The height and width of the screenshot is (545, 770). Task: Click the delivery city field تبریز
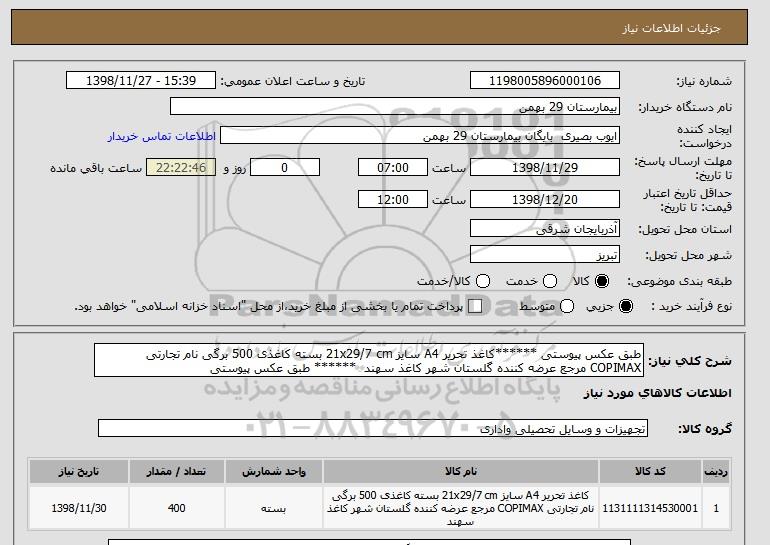[545, 255]
